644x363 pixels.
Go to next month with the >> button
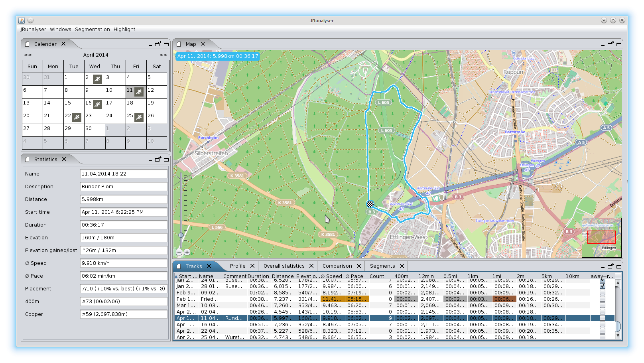163,55
